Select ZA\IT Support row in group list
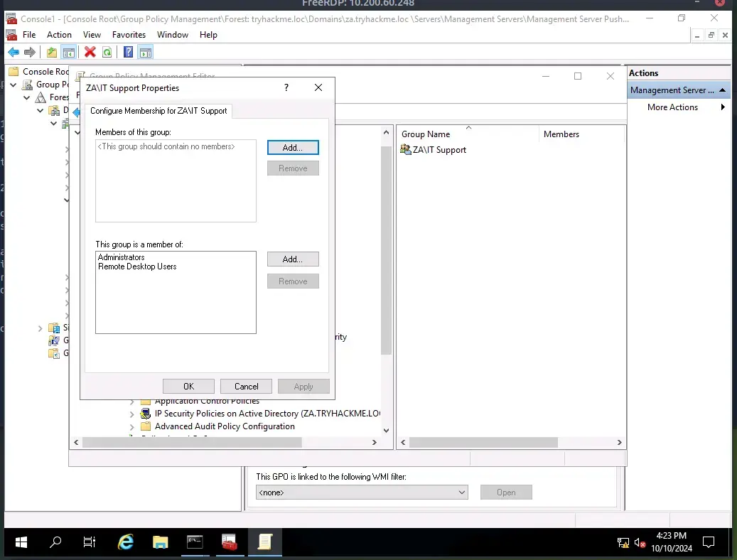This screenshot has width=737, height=560. [x=433, y=149]
